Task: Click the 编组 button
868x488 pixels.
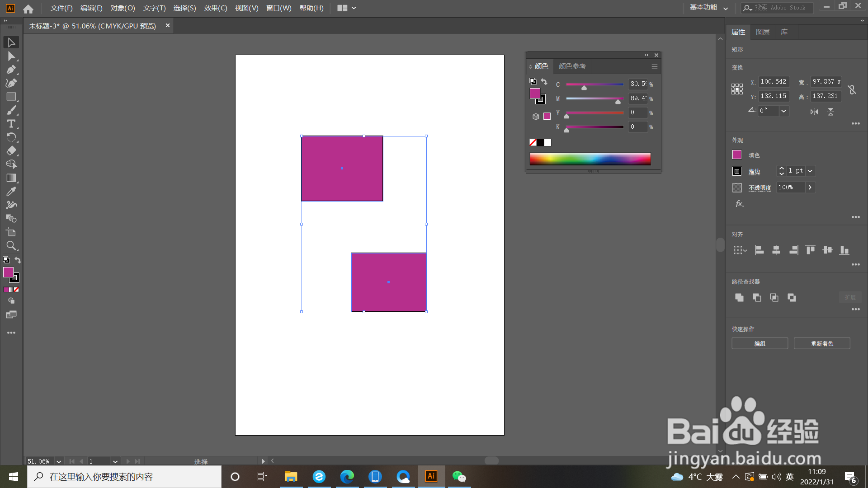Action: 759,343
